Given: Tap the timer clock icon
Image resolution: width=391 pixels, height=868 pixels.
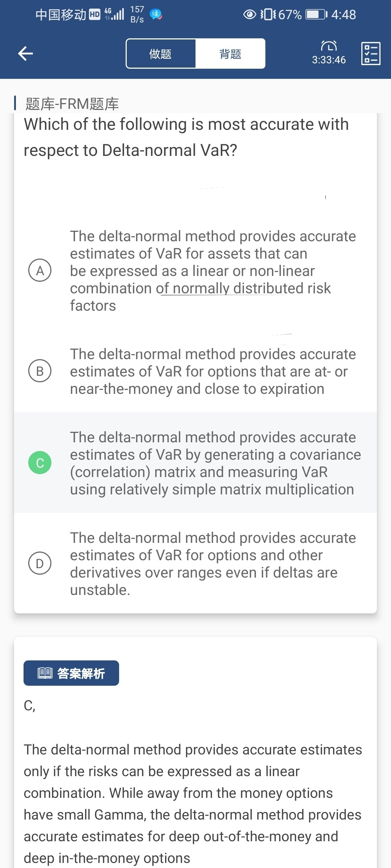Looking at the screenshot, I should point(329,46).
